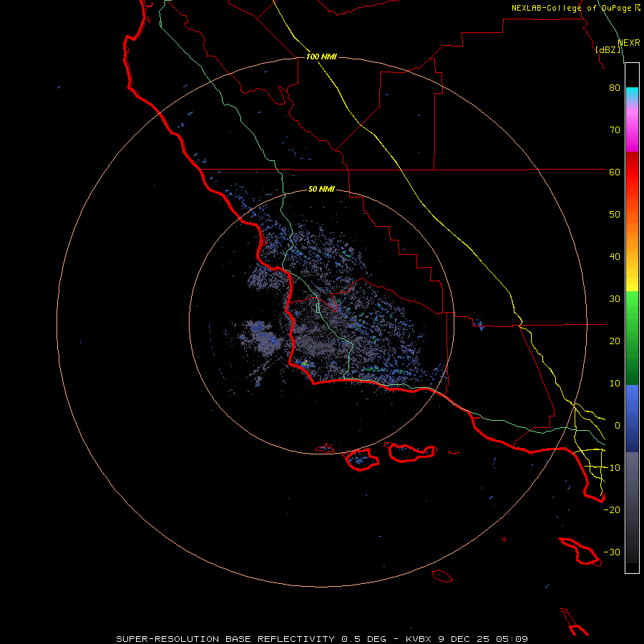Select the -20 value on the dBZ scale
The height and width of the screenshot is (644, 644).
(x=612, y=509)
